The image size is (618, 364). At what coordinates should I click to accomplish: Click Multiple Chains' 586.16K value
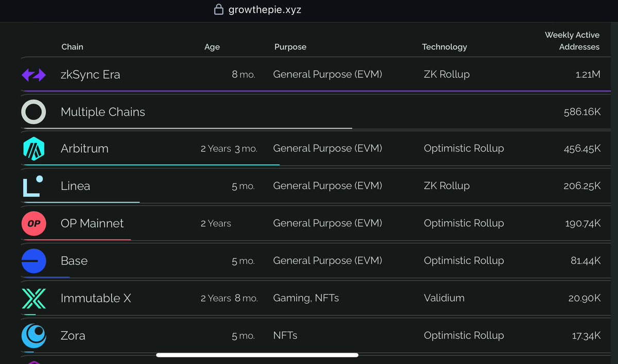[x=582, y=112]
